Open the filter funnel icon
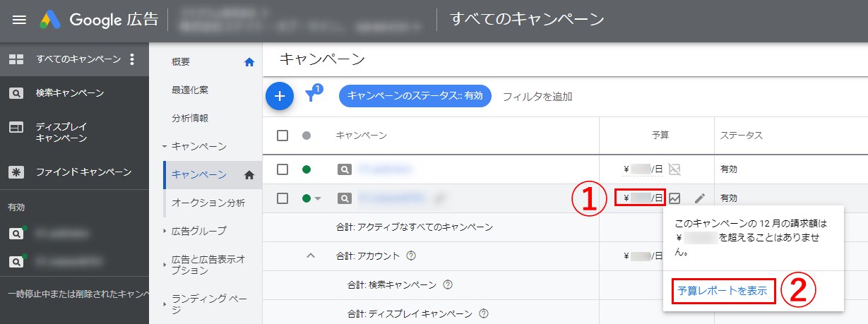This screenshot has width=868, height=324. pyautogui.click(x=311, y=96)
